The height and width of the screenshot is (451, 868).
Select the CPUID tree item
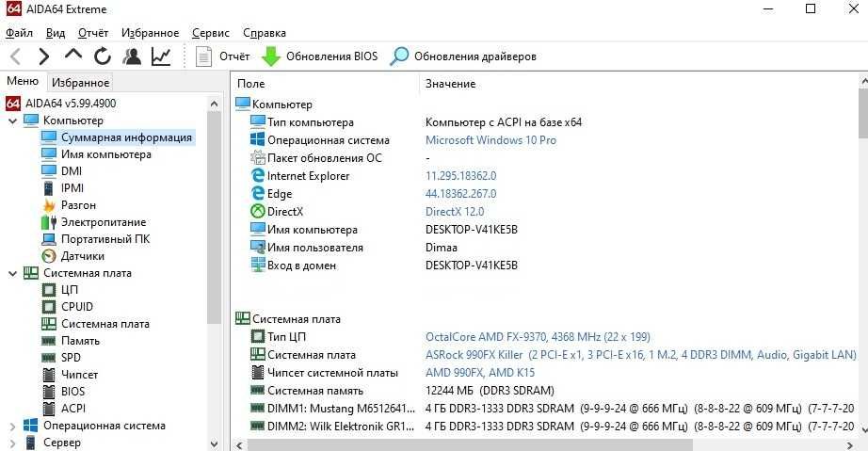[67, 307]
